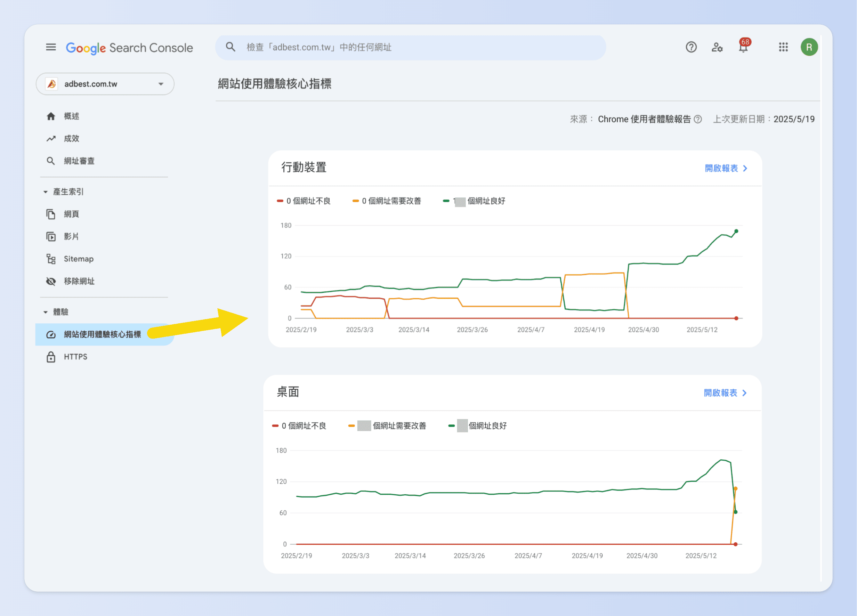The width and height of the screenshot is (857, 616).
Task: Click the green R account avatar
Action: click(x=809, y=47)
